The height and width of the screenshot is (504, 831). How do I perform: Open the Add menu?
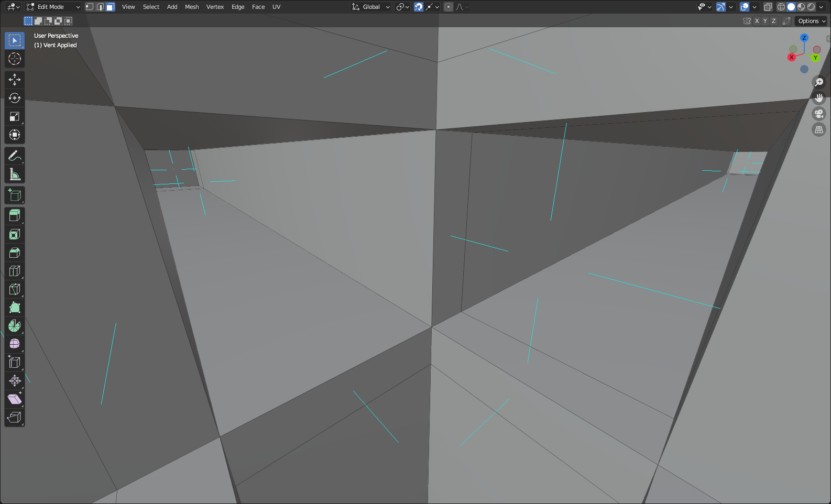pyautogui.click(x=172, y=7)
